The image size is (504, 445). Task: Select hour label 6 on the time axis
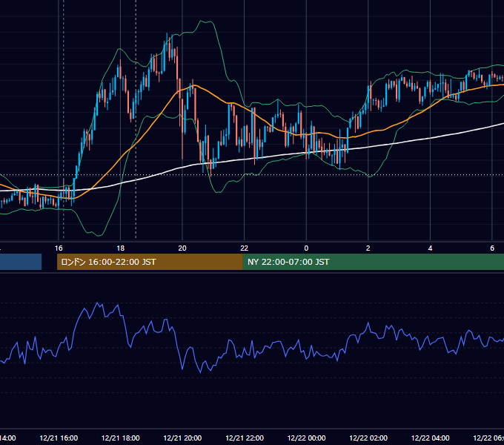tap(492, 248)
